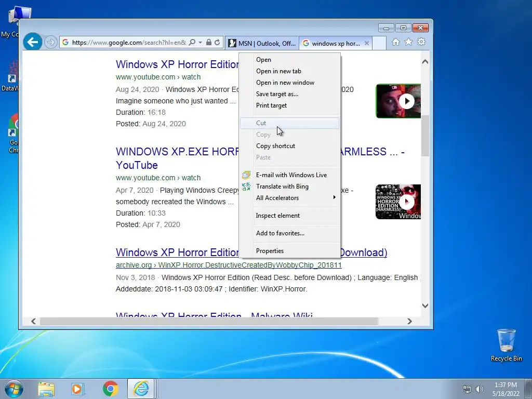
Task: Click the horizontal scroll left arrow
Action: click(x=34, y=321)
